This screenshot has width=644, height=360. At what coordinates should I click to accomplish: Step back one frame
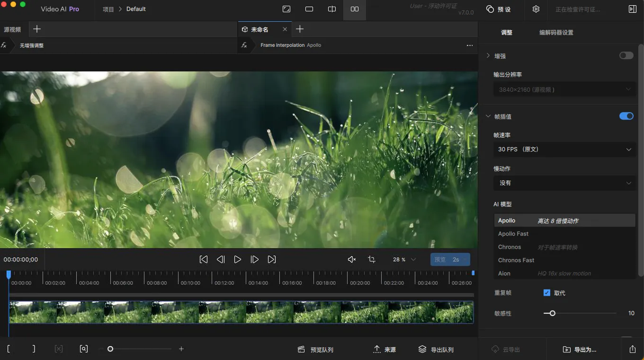pos(221,259)
